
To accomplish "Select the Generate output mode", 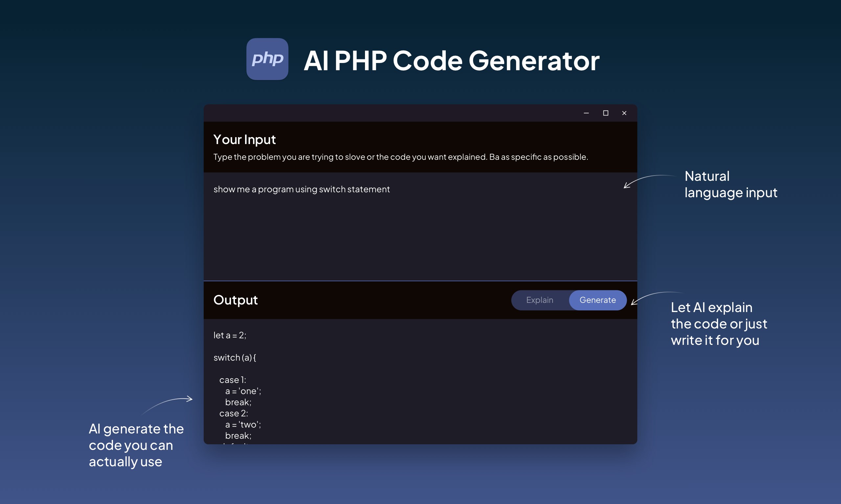I will (x=597, y=300).
